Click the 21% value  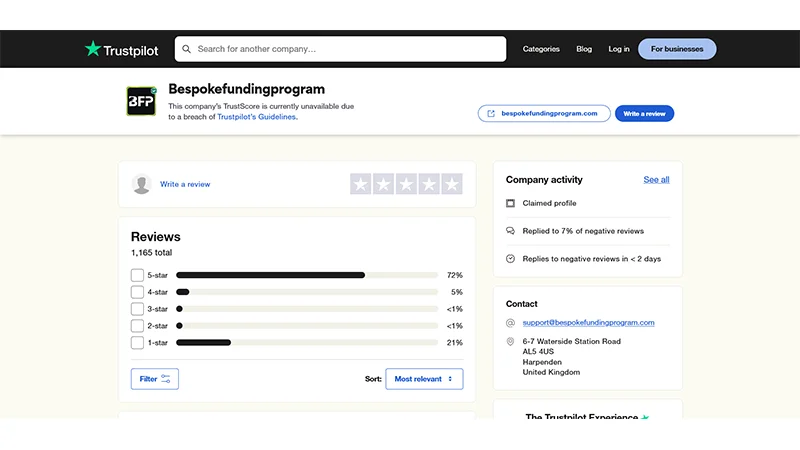click(x=455, y=342)
